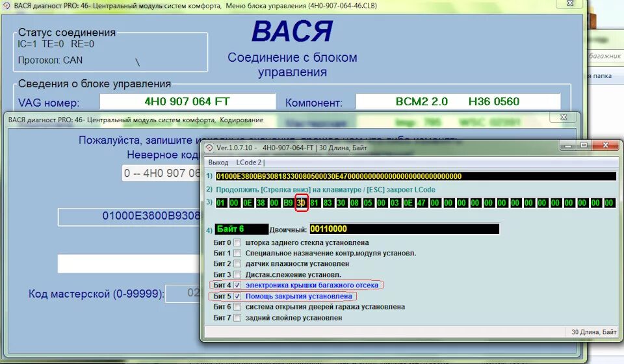Screen dimensions: 624x364
Task: Select the first byte cell 01
Action: (221, 203)
